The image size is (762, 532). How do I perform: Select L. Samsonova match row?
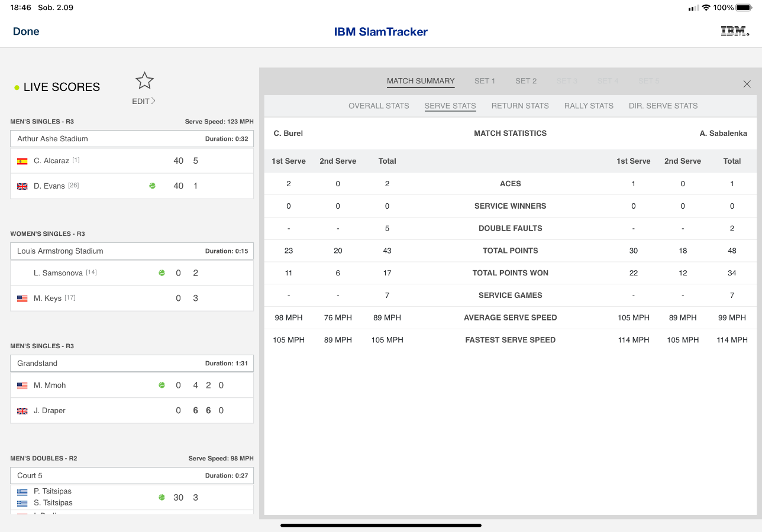click(x=132, y=273)
